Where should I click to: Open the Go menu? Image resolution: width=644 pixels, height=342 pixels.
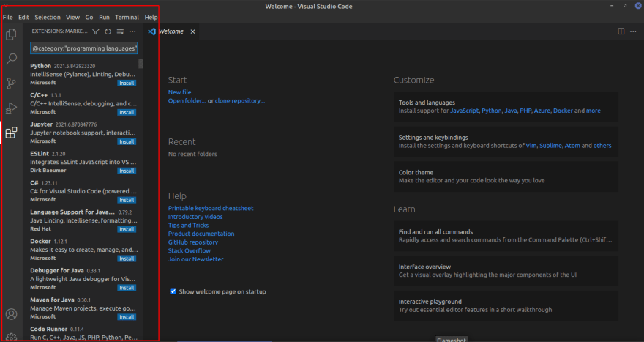89,18
